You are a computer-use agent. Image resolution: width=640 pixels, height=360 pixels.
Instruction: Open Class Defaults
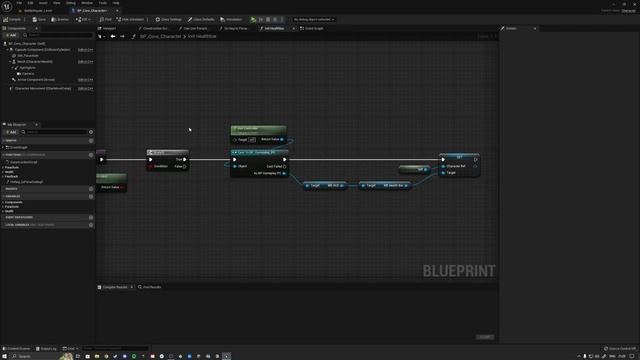[x=201, y=20]
